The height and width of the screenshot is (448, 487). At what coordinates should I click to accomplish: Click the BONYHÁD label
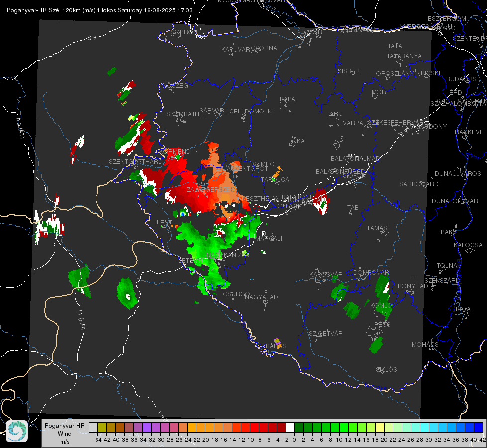413,286
